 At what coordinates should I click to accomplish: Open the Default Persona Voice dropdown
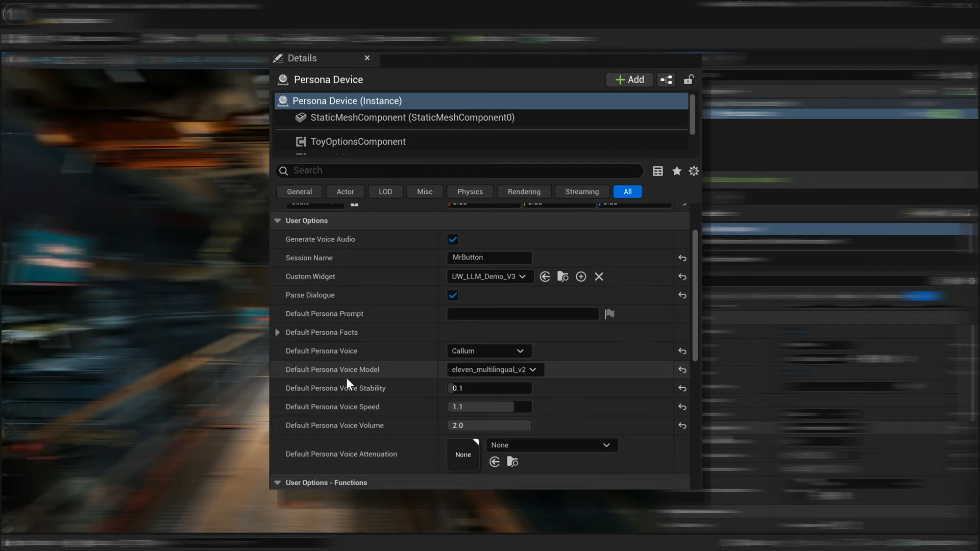click(x=488, y=351)
